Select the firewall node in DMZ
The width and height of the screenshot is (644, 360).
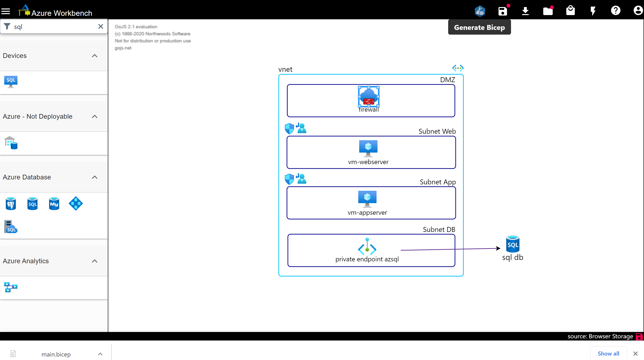point(369,97)
